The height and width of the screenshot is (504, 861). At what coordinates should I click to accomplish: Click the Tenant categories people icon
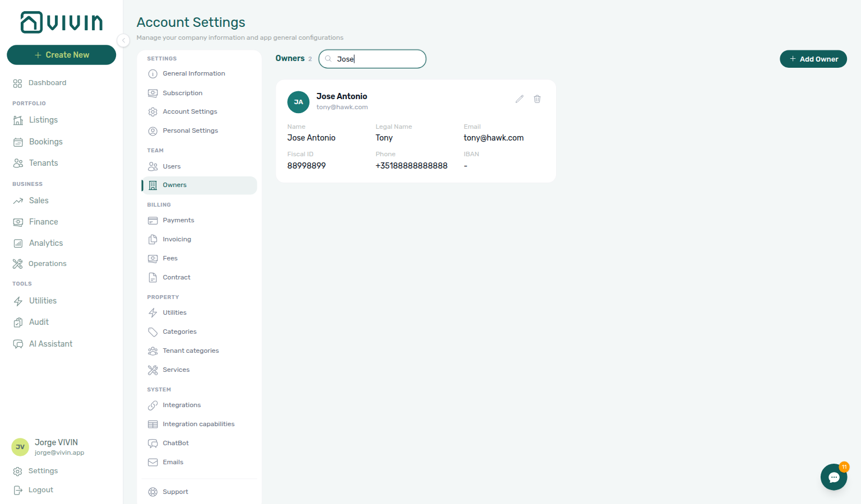point(152,351)
